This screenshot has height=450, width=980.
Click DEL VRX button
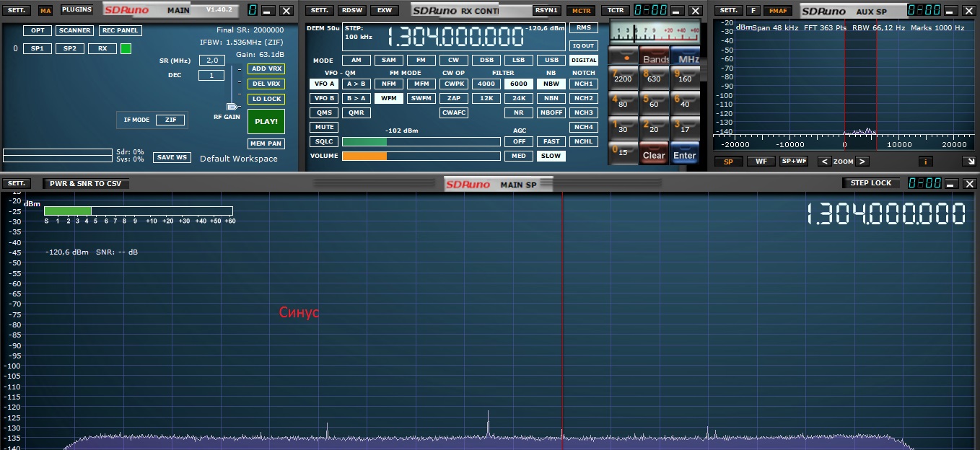pyautogui.click(x=266, y=84)
